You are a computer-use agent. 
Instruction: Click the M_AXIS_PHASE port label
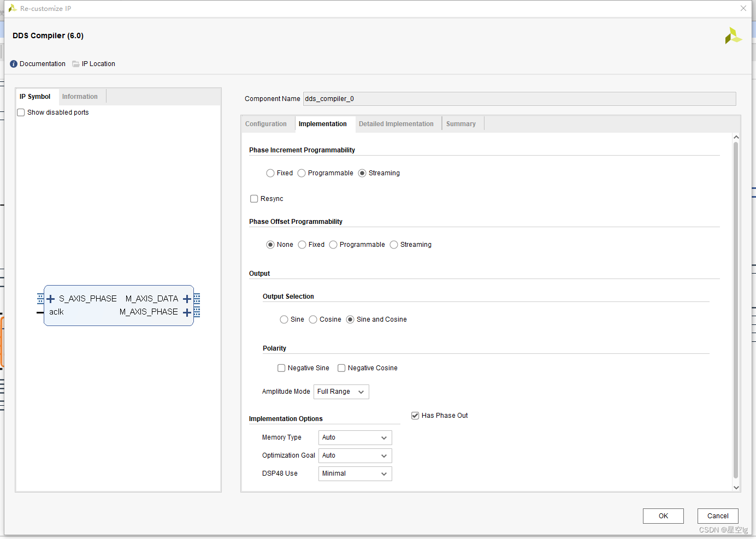[x=149, y=312]
